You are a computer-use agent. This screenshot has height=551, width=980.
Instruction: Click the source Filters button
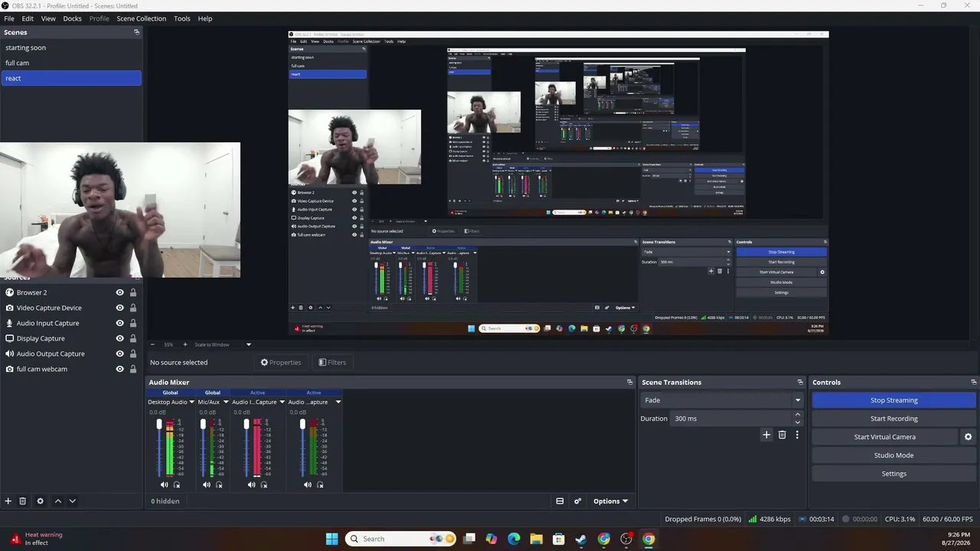pyautogui.click(x=332, y=363)
